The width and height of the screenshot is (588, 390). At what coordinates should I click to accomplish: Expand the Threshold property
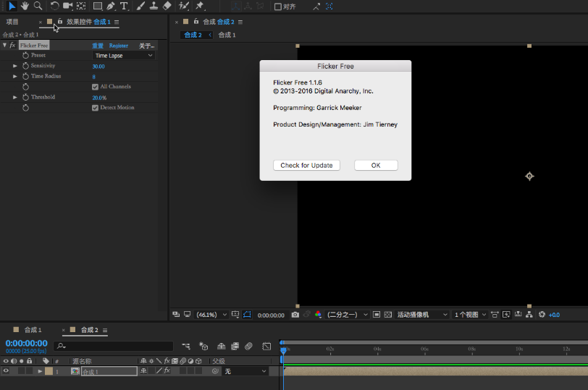point(15,98)
